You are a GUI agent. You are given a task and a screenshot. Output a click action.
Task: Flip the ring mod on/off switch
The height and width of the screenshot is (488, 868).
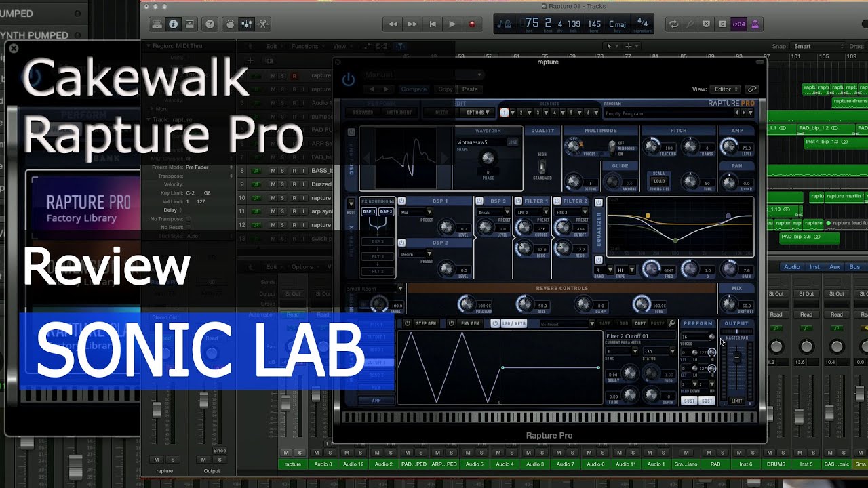tap(612, 148)
